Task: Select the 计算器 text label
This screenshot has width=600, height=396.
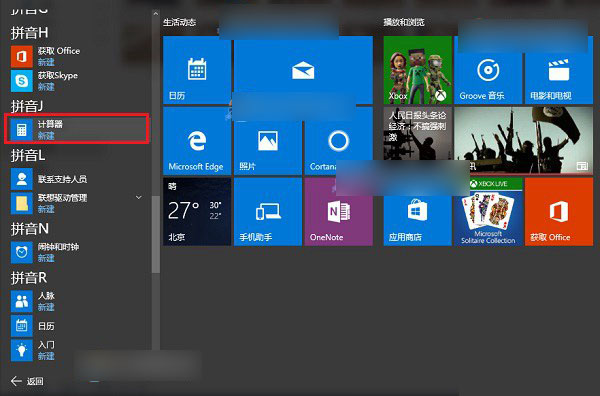Action: click(x=50, y=124)
